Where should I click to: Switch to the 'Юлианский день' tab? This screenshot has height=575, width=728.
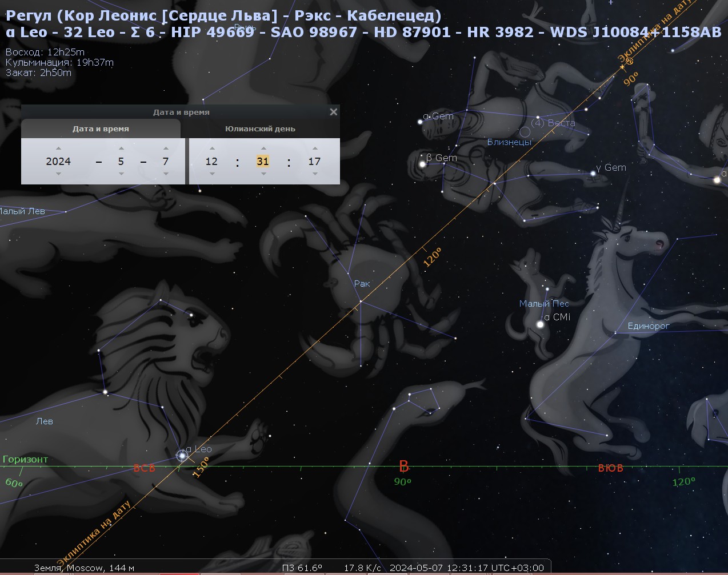[x=260, y=129]
